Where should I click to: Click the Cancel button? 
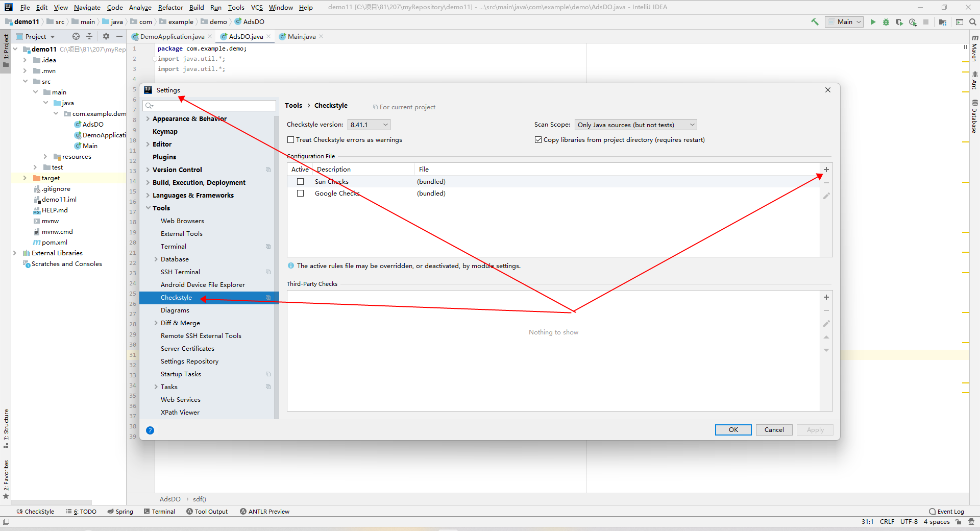[x=774, y=430]
